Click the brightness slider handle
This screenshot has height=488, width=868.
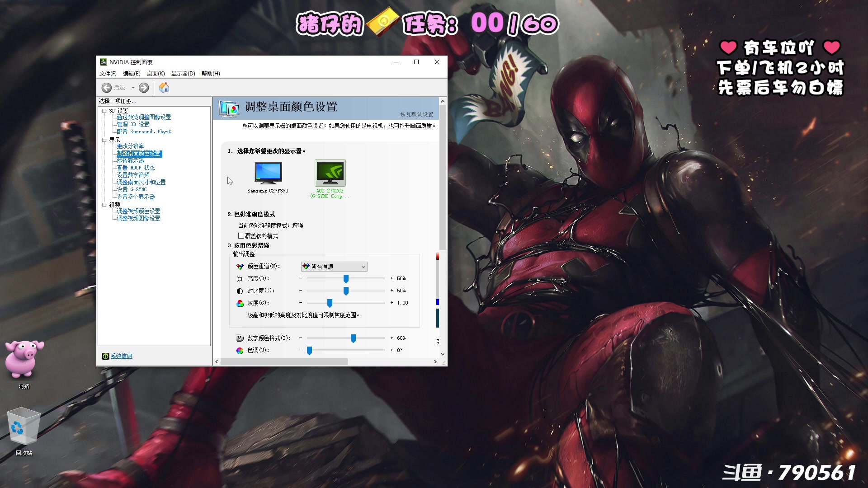[x=346, y=279]
